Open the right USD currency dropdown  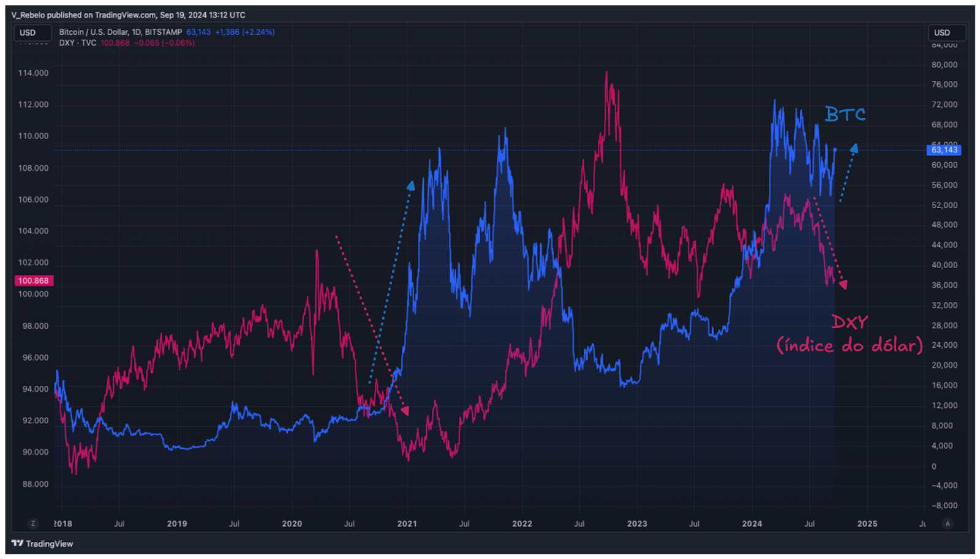click(x=942, y=32)
